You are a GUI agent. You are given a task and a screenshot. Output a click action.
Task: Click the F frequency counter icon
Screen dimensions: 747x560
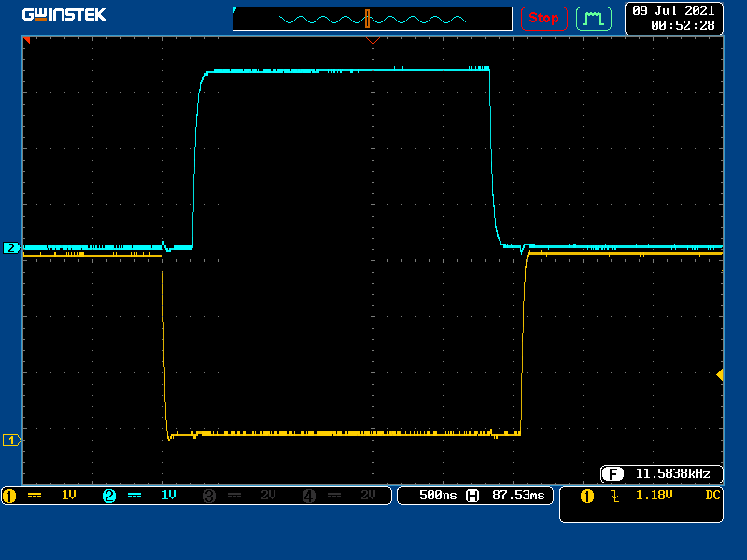pos(613,473)
